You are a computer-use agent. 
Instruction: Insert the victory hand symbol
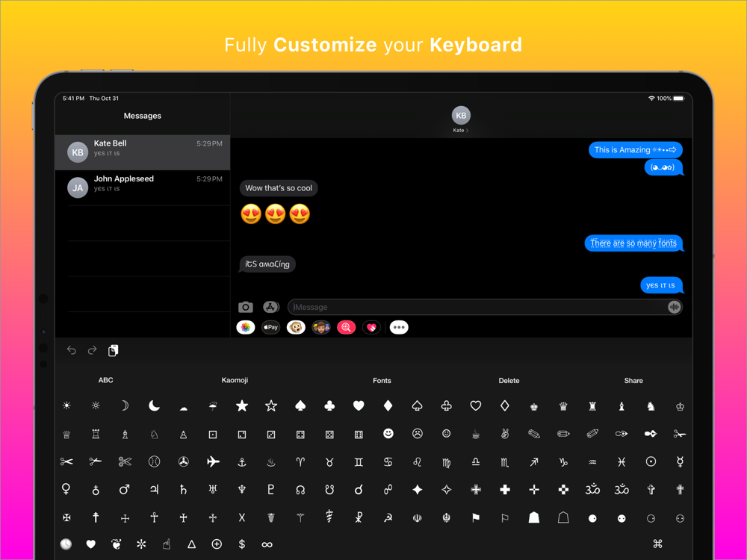pos(505,433)
